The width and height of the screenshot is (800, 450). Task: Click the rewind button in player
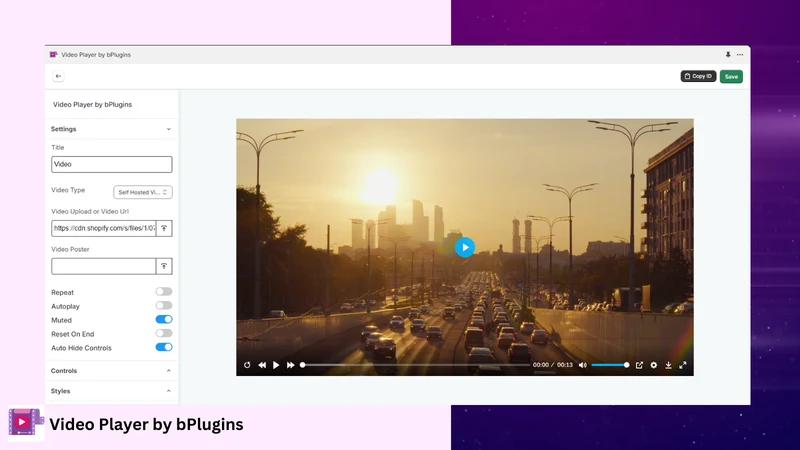coord(262,365)
